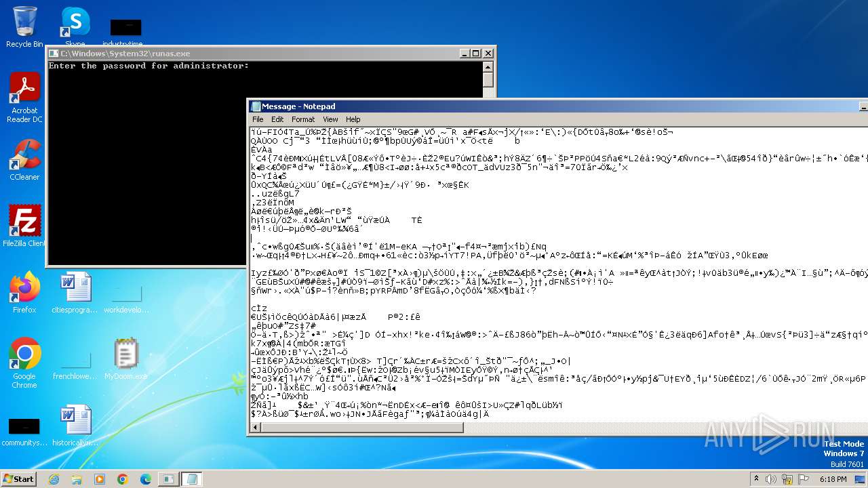Open the File menu in Notepad
Viewport: 868px width, 488px height.
click(258, 119)
